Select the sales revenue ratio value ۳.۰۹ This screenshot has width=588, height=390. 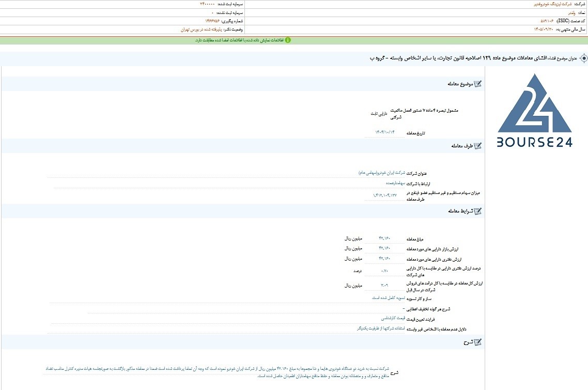(384, 286)
